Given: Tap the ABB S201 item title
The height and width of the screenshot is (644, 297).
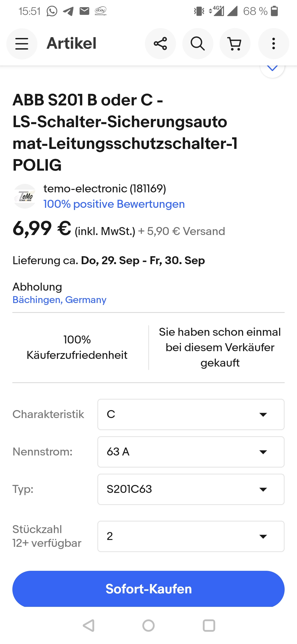Looking at the screenshot, I should tap(125, 132).
